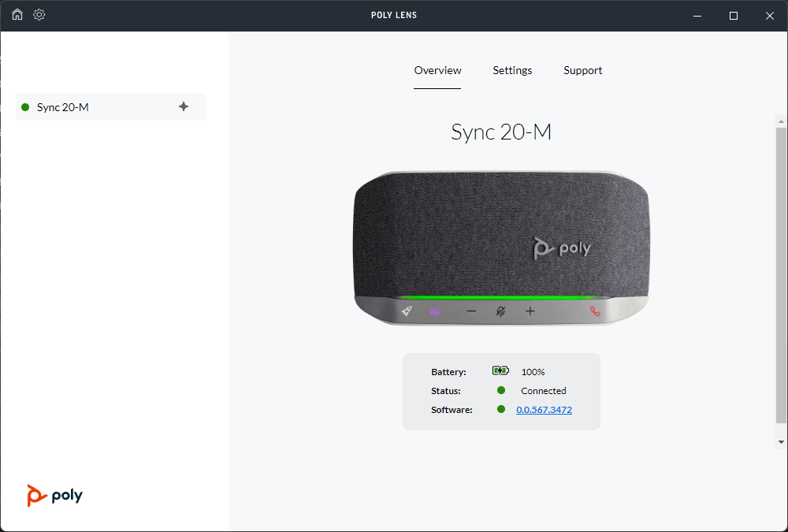Viewport: 788px width, 532px height.
Task: Click the star icon beside Sync 20-M
Action: (184, 106)
